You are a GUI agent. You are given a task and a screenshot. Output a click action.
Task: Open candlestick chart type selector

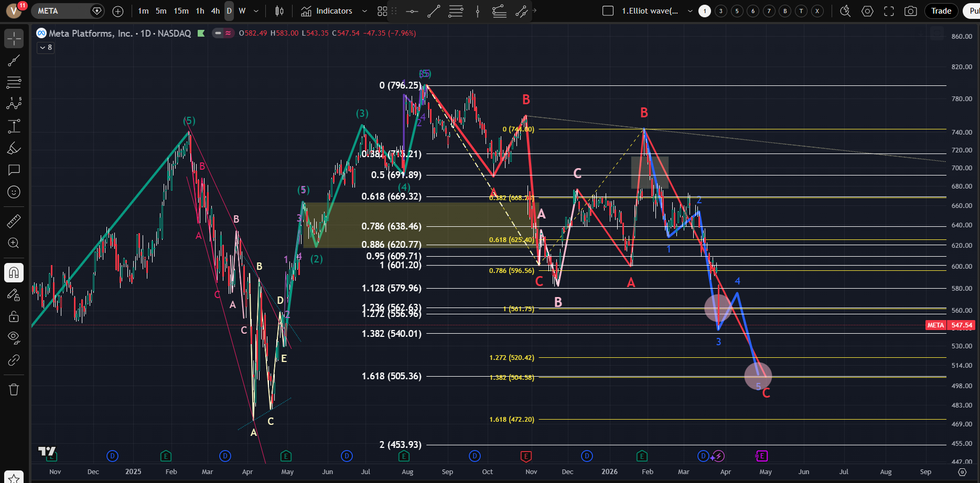tap(279, 11)
